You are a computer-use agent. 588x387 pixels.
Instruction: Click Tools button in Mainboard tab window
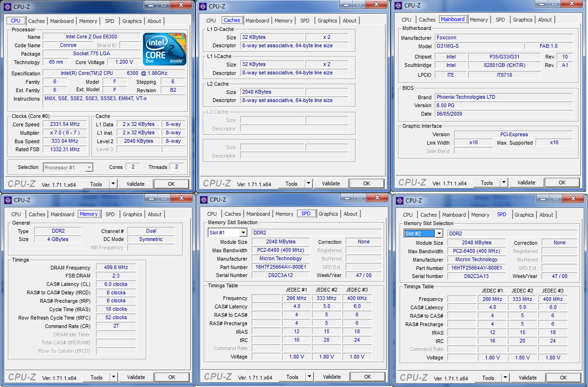pos(487,183)
